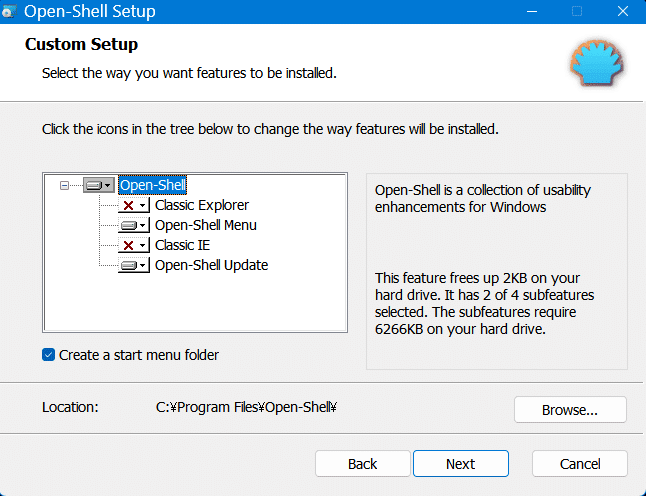The image size is (646, 496).
Task: Select the Classic IE tree item
Action: pyautogui.click(x=182, y=246)
